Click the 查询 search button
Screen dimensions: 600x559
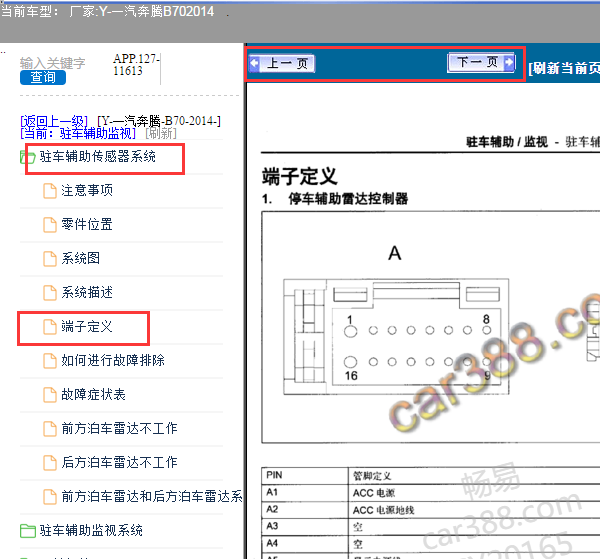coord(43,78)
